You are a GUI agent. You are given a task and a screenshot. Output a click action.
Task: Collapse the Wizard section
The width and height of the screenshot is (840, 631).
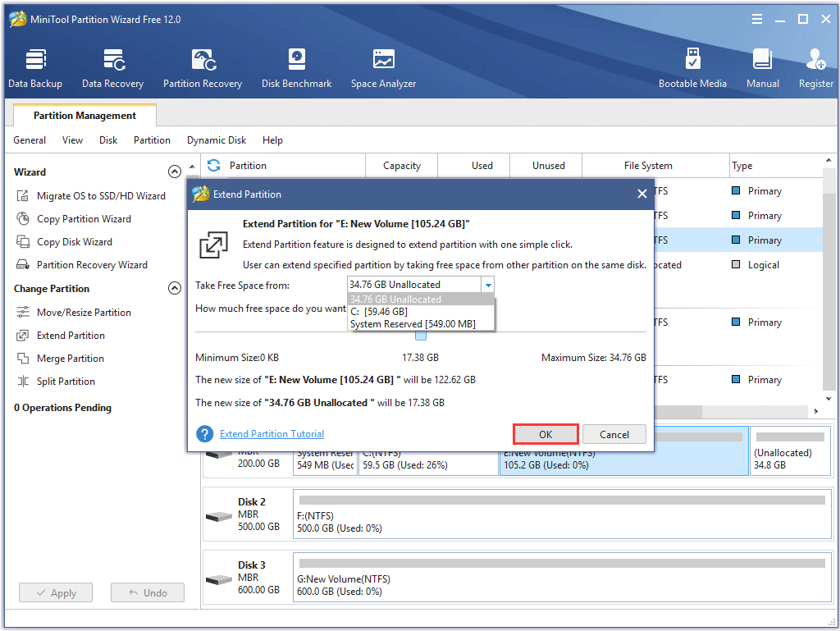tap(175, 171)
